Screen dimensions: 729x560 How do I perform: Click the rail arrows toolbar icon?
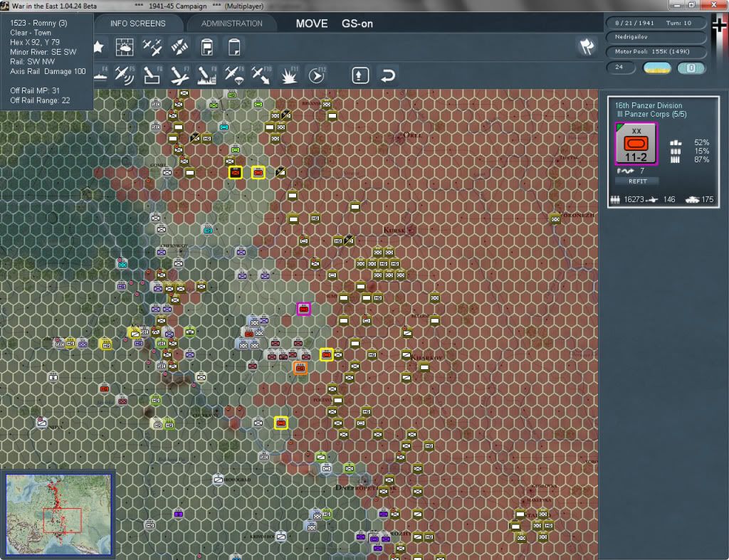click(x=179, y=47)
